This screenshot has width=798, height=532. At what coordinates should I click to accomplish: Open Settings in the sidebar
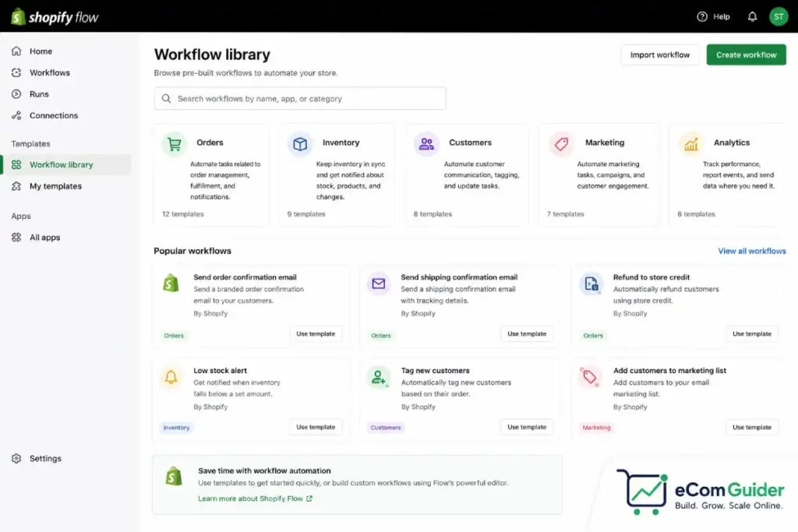45,458
